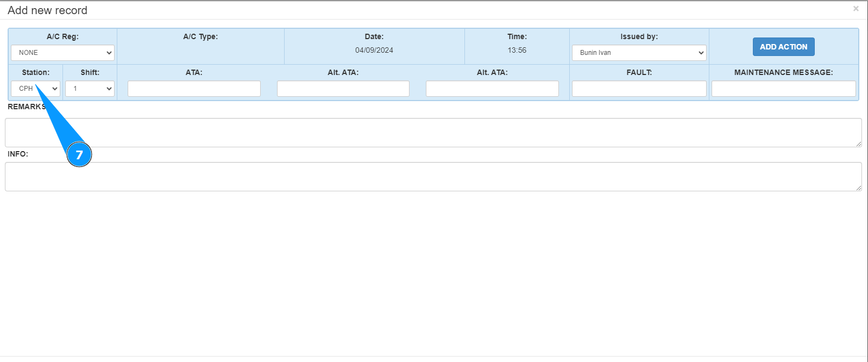Click the FAULT: label
868x362 pixels.
639,72
